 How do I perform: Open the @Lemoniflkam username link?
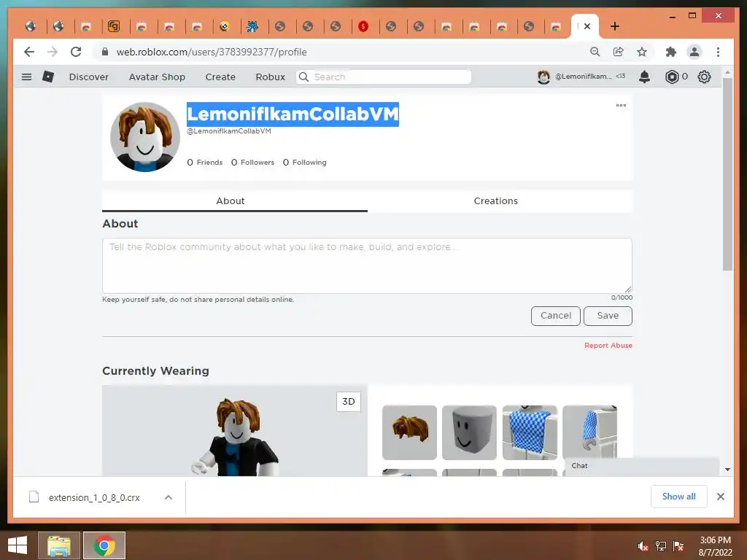(x=584, y=76)
